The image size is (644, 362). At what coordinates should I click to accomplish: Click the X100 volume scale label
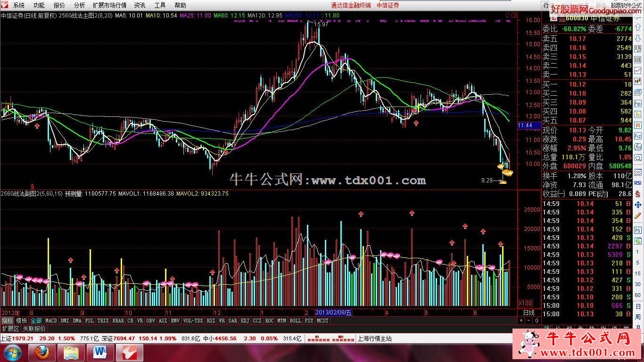[525, 303]
